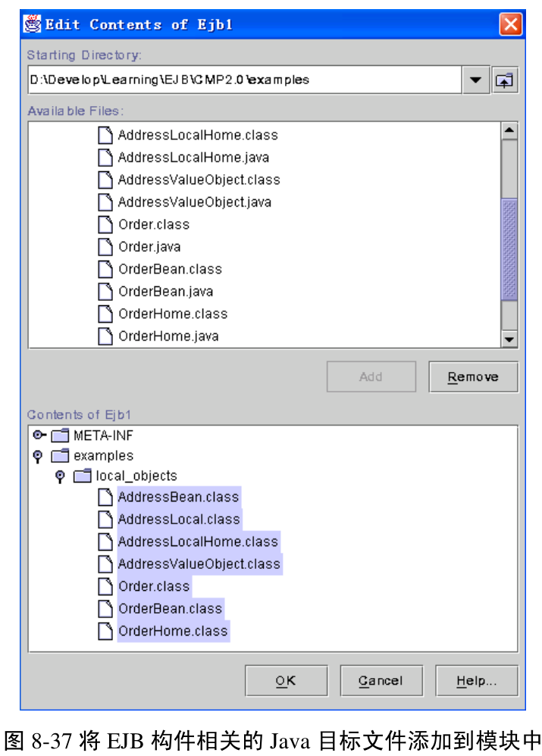Select AddressLocalHome.class in Available Files
The width and height of the screenshot is (542, 756).
click(x=198, y=135)
